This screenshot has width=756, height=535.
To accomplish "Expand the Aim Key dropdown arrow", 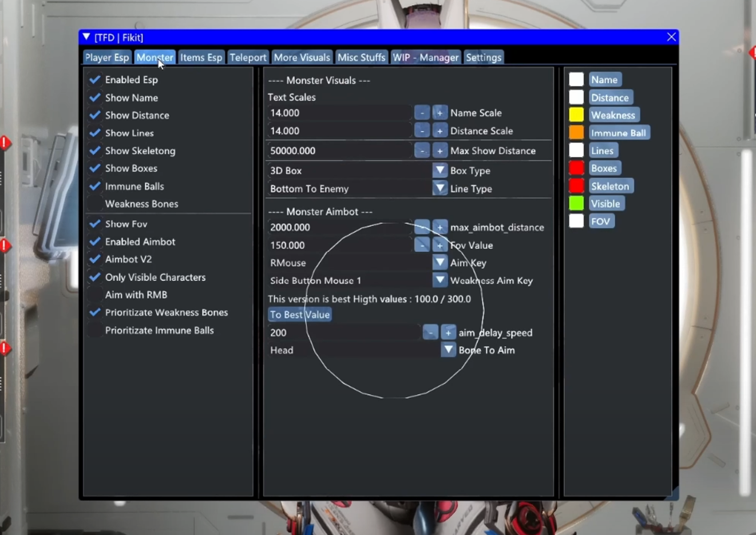I will coord(440,263).
